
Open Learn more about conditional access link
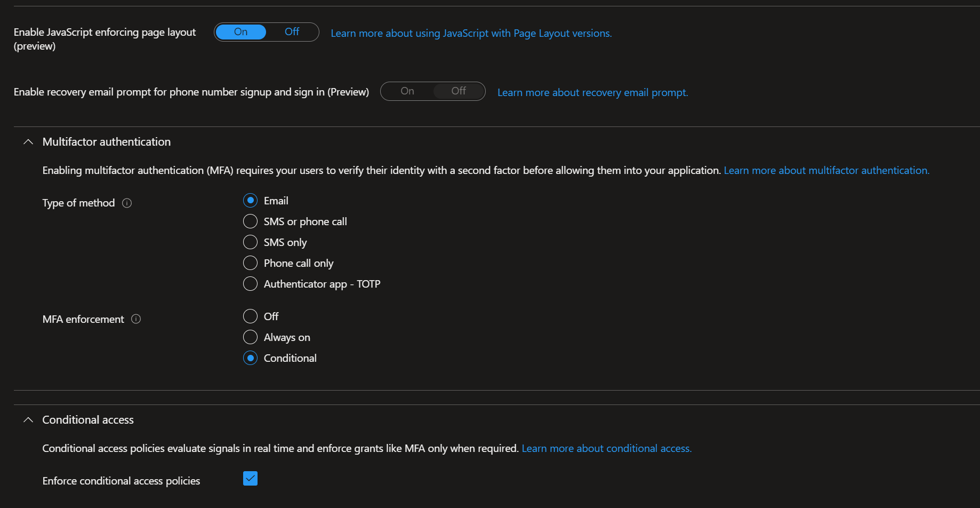[x=607, y=448]
